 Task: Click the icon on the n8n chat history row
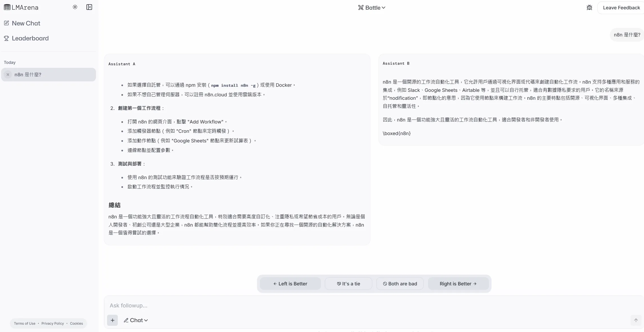(8, 75)
